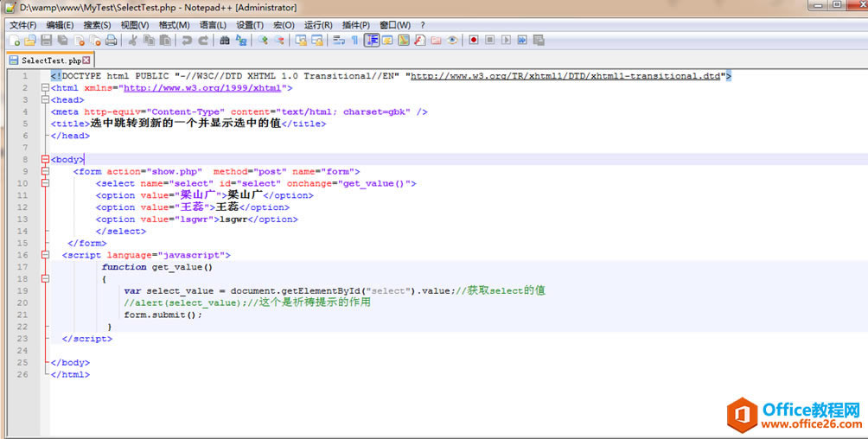Create a new file using toolbar icon
Viewport: 868px width, 439px height.
15,40
